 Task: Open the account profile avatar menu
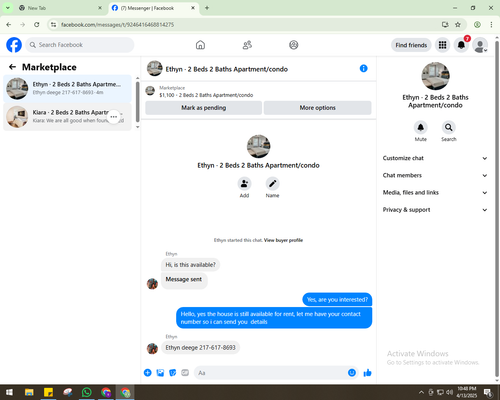click(x=480, y=45)
